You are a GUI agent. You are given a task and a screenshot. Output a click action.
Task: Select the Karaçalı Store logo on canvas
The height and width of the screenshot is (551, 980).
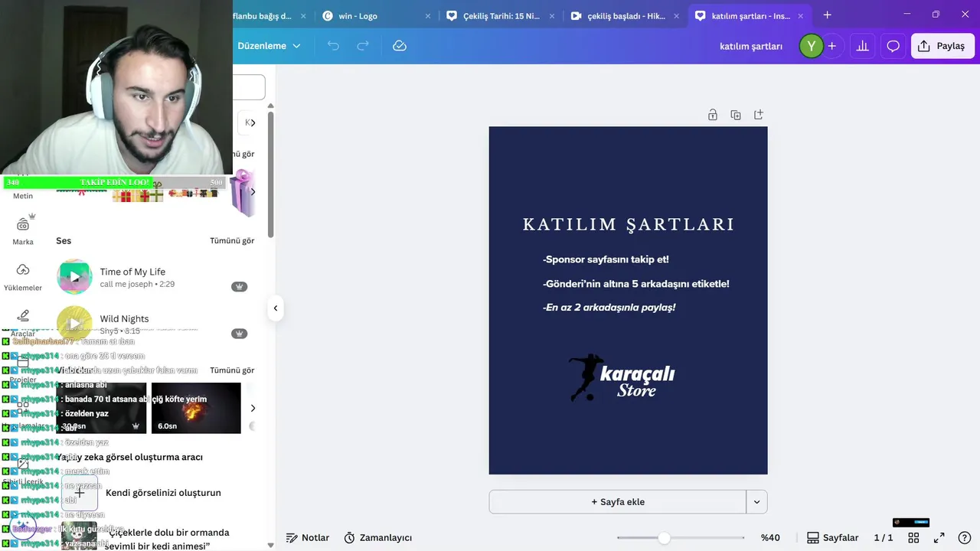click(622, 377)
